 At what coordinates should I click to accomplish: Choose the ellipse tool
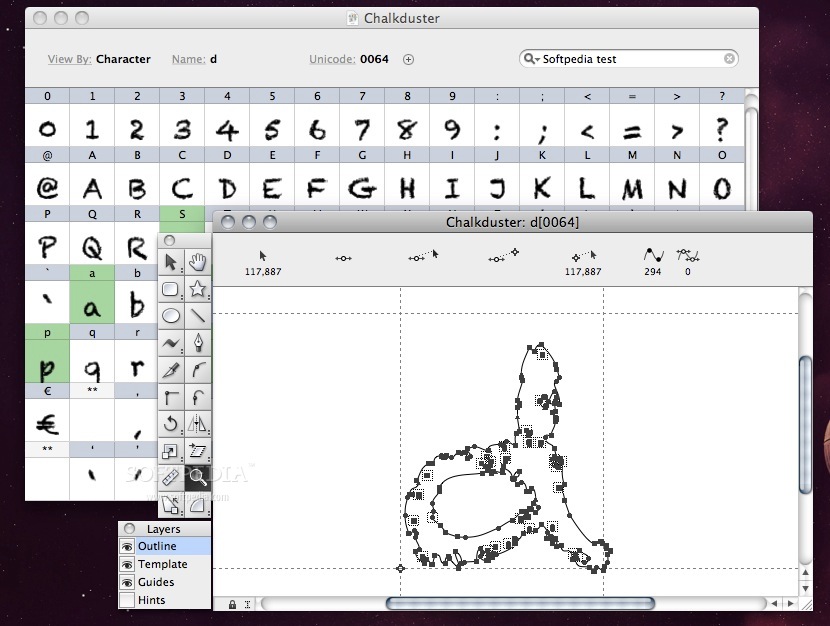tap(170, 316)
